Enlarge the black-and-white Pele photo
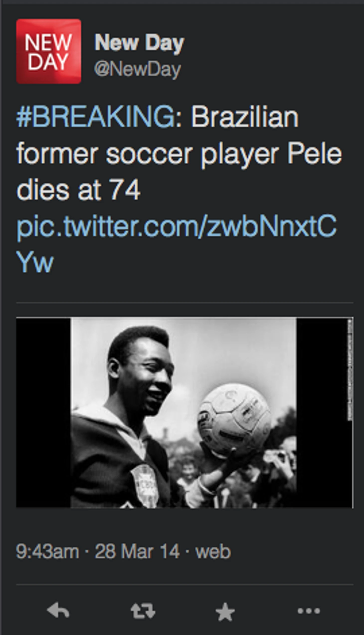Viewport: 364px width, 635px height. click(x=185, y=413)
